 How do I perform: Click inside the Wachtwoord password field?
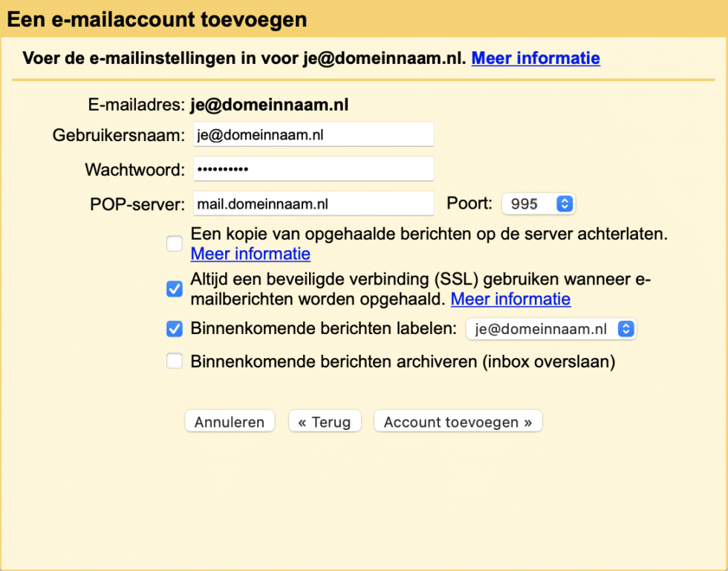pyautogui.click(x=312, y=169)
